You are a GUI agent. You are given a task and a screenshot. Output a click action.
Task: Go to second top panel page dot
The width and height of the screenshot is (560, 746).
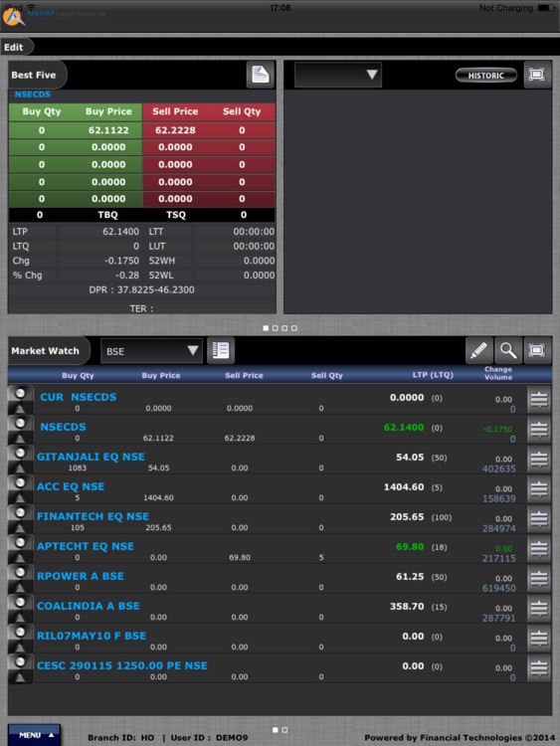point(275,328)
